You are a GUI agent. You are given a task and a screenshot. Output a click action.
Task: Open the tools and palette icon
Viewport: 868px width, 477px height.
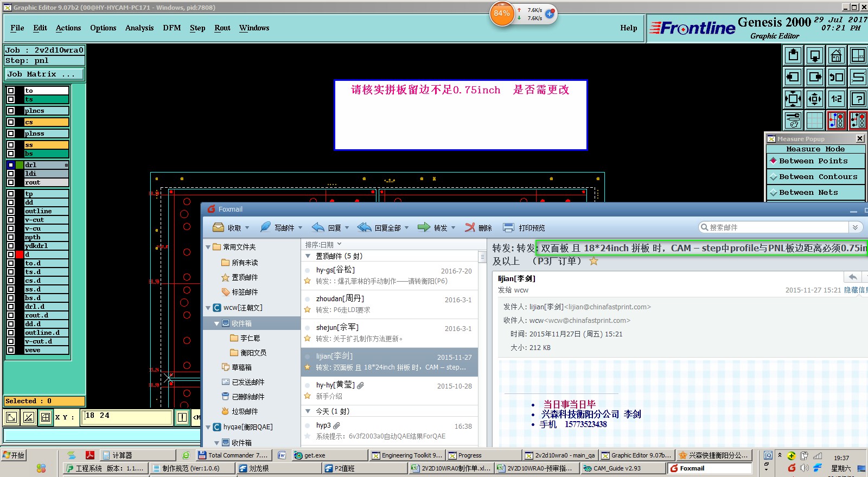[793, 120]
